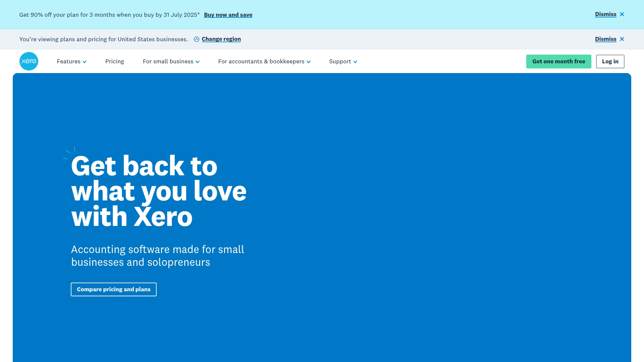The width and height of the screenshot is (644, 362).
Task: Click the Xero logo icon
Action: point(29,61)
